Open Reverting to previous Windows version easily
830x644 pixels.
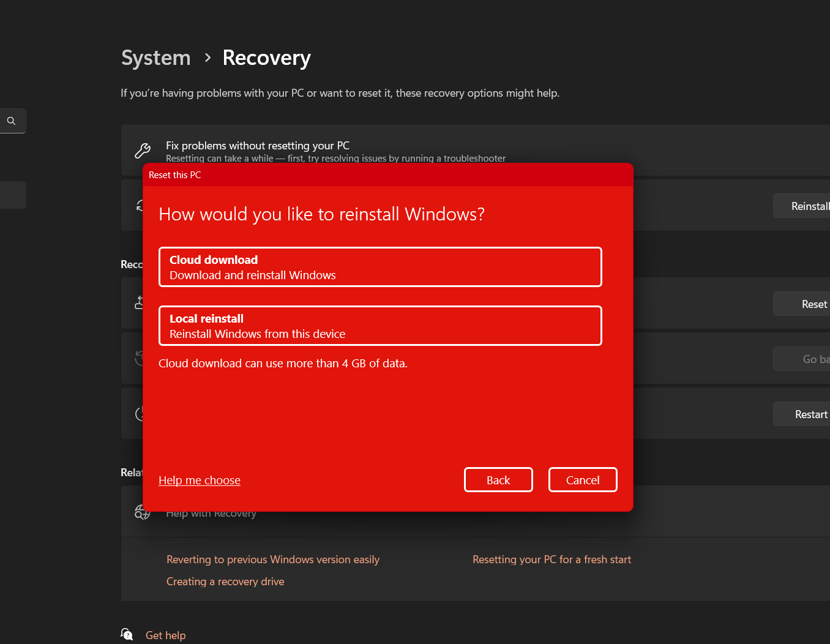pos(273,559)
